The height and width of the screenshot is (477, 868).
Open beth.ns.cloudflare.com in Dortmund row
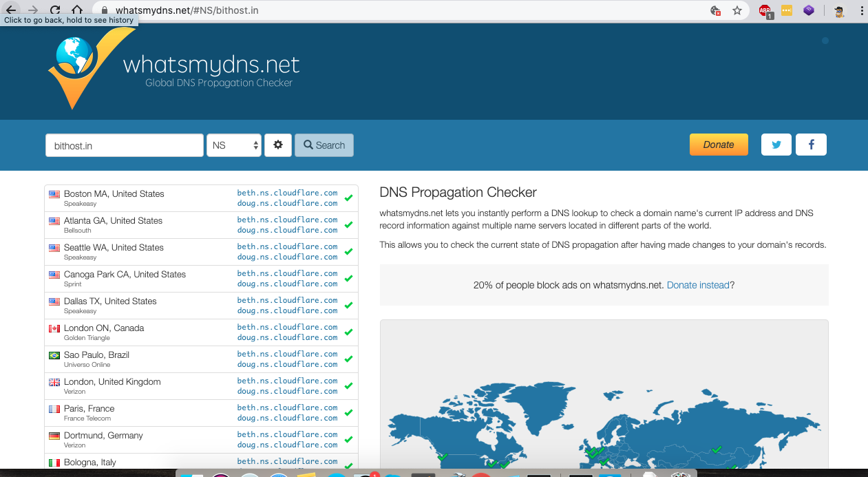pyautogui.click(x=287, y=434)
